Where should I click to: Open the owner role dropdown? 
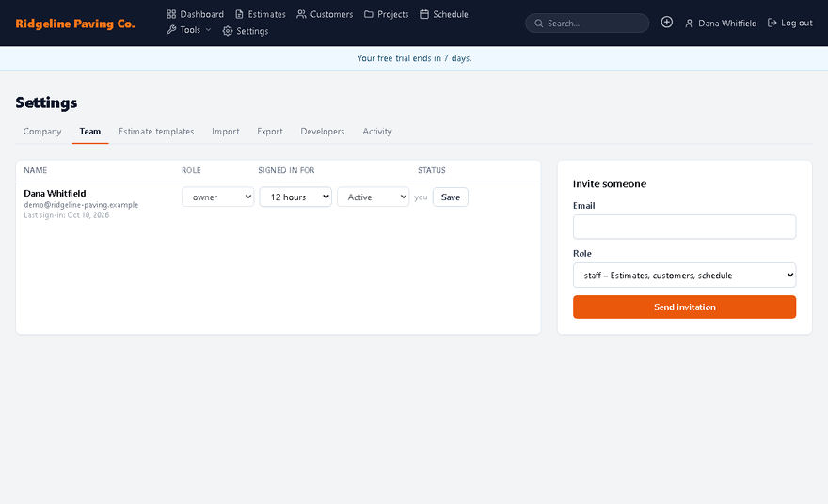click(x=217, y=197)
